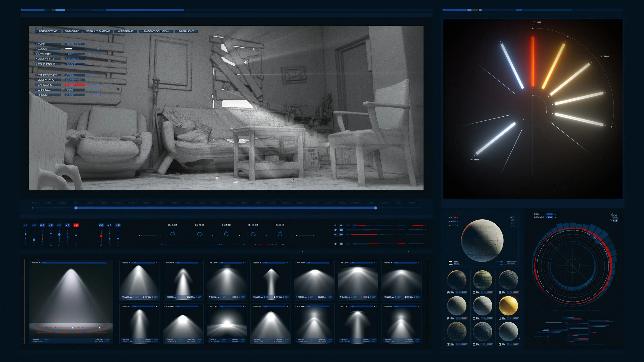The image size is (644, 362).
Task: Click the left handle of the timeline range
Action: pos(76,208)
